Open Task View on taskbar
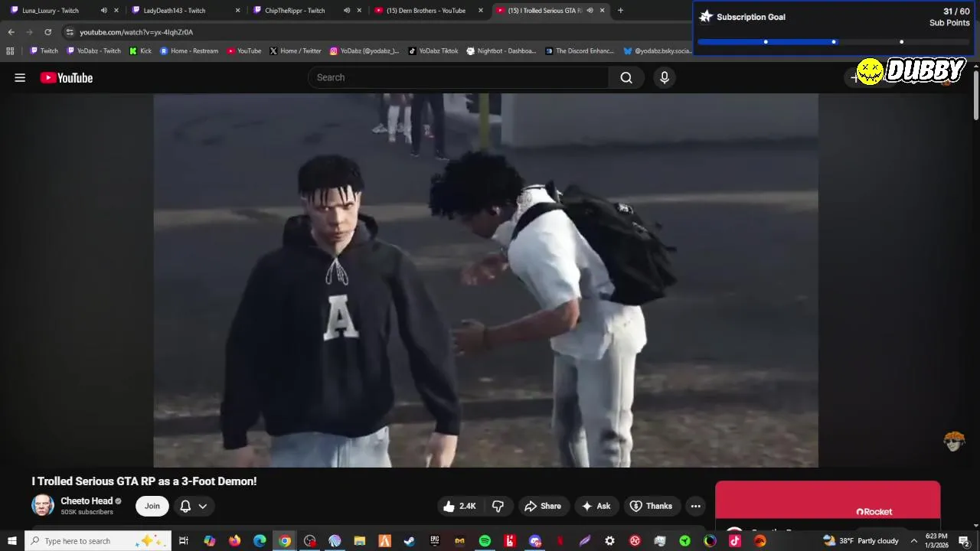This screenshot has width=980, height=551. point(184,541)
